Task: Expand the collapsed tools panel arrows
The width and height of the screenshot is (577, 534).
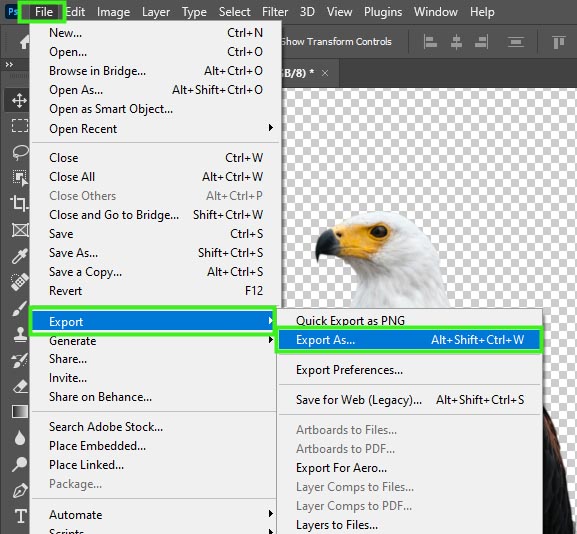Action: pos(9,65)
